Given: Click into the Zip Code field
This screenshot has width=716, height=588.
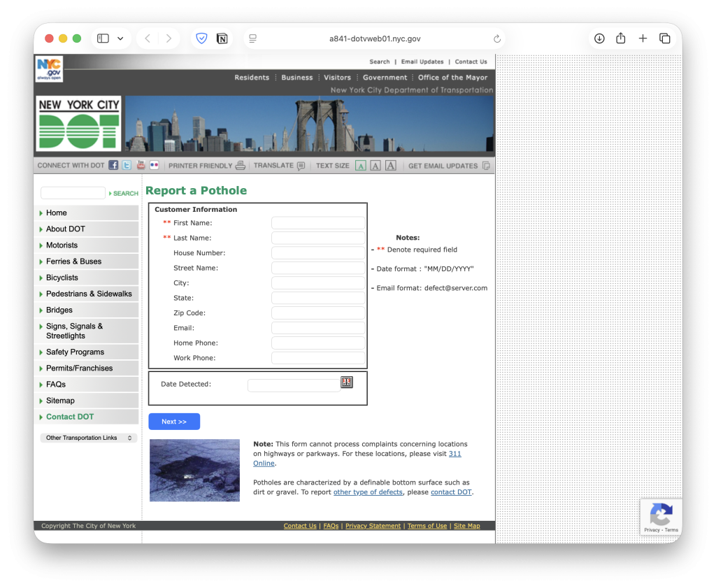Looking at the screenshot, I should click(x=318, y=313).
